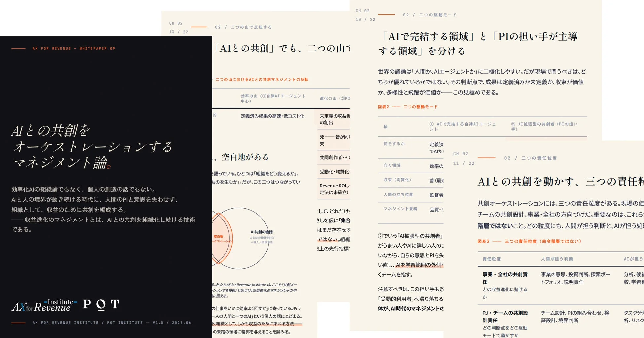This screenshot has width=644, height=338.
Task: Click page number '13 / 22'
Action: (179, 32)
